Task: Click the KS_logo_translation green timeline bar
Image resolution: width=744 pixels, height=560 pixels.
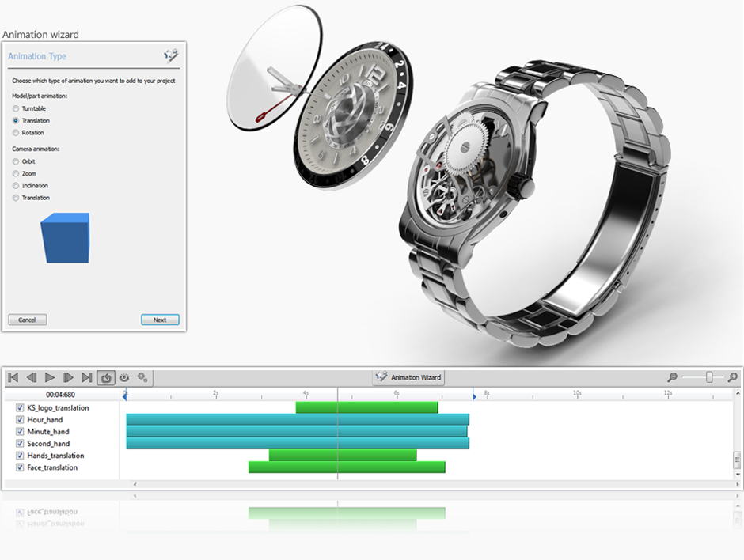Action: coord(366,407)
